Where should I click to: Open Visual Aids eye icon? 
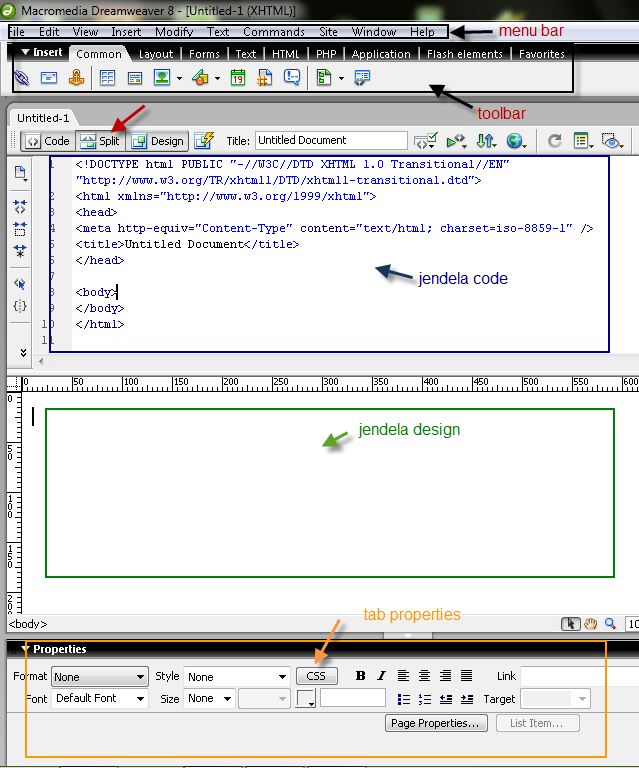pos(612,141)
